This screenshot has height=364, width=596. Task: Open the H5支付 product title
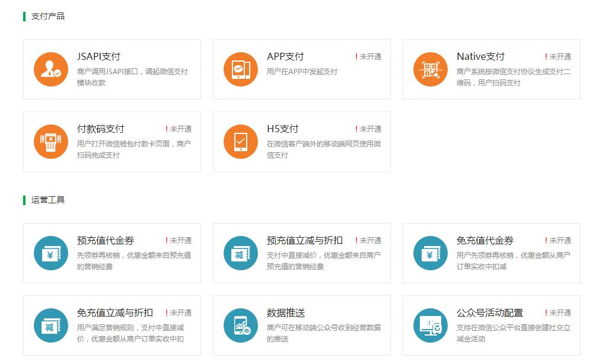283,129
